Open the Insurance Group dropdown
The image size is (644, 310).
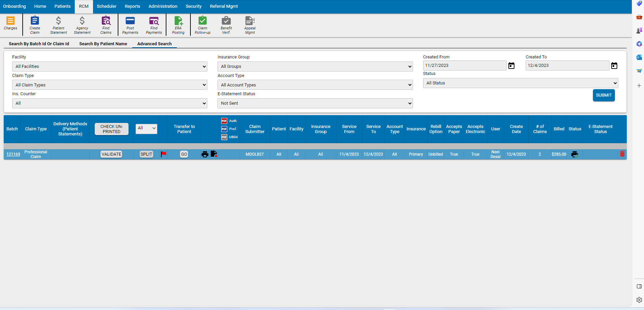315,66
